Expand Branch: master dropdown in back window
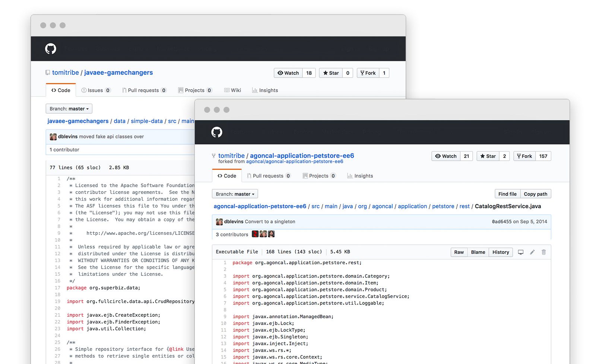 [x=69, y=109]
